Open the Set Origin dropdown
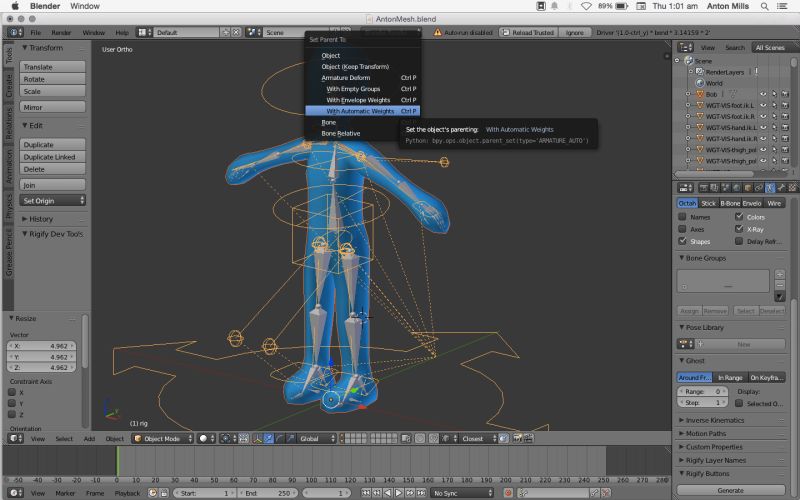 [53, 201]
